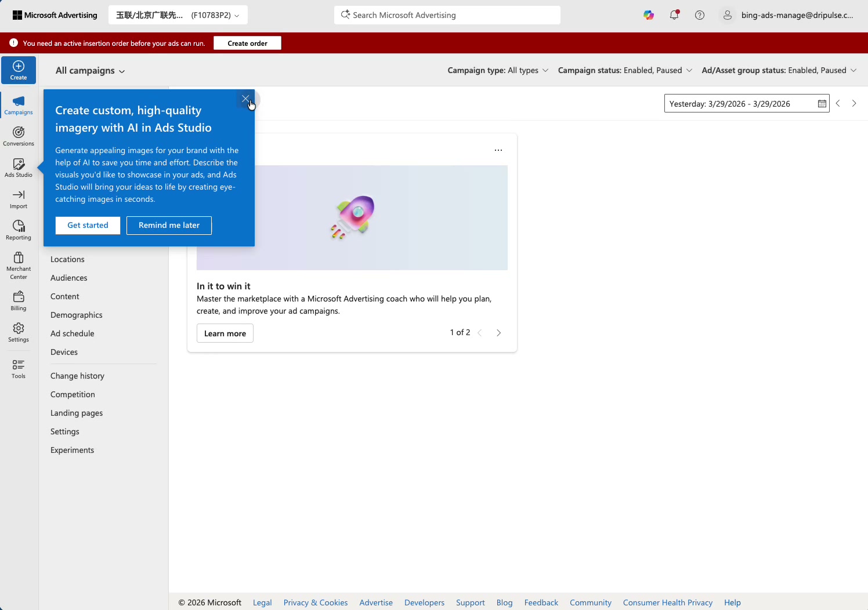
Task: Open notifications bell
Action: point(674,15)
